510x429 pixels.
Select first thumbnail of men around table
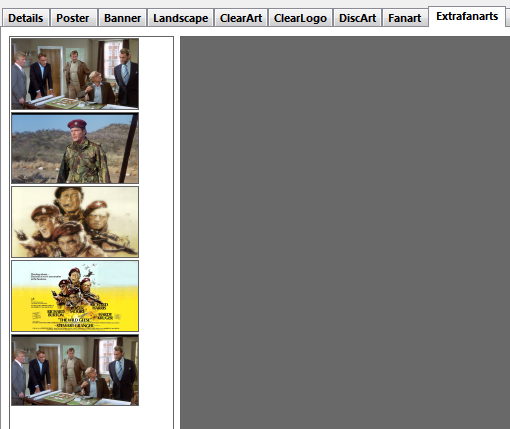(75, 74)
